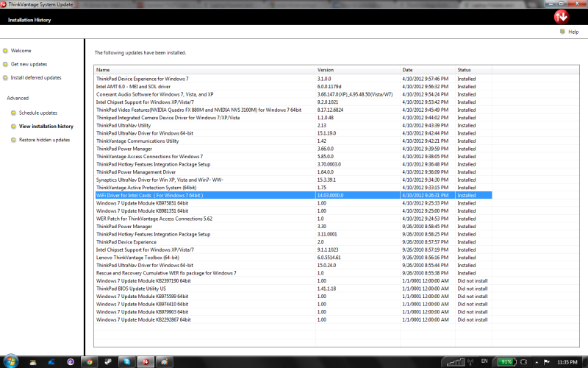
Task: Click the wireless signal bars tray icon
Action: click(456, 362)
